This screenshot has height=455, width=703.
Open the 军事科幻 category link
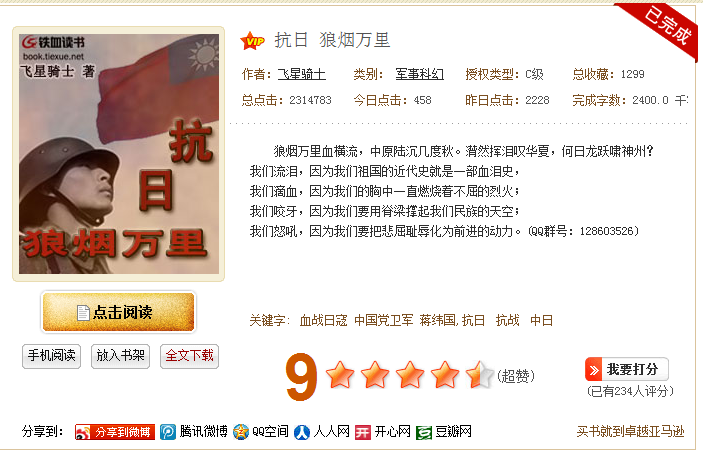(420, 74)
